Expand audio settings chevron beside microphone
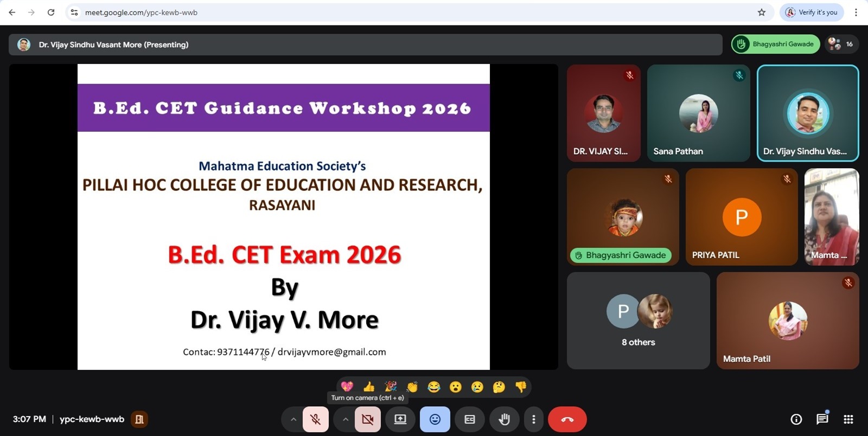 click(x=293, y=419)
